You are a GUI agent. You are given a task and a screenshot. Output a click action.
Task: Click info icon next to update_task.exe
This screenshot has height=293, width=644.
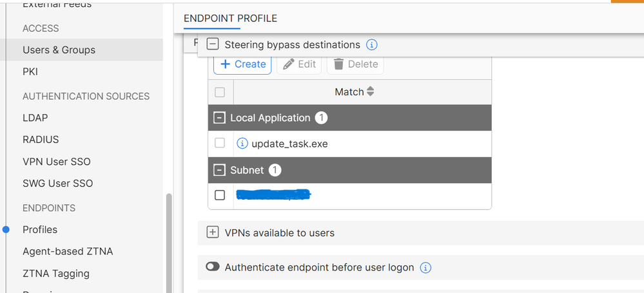[x=242, y=144]
